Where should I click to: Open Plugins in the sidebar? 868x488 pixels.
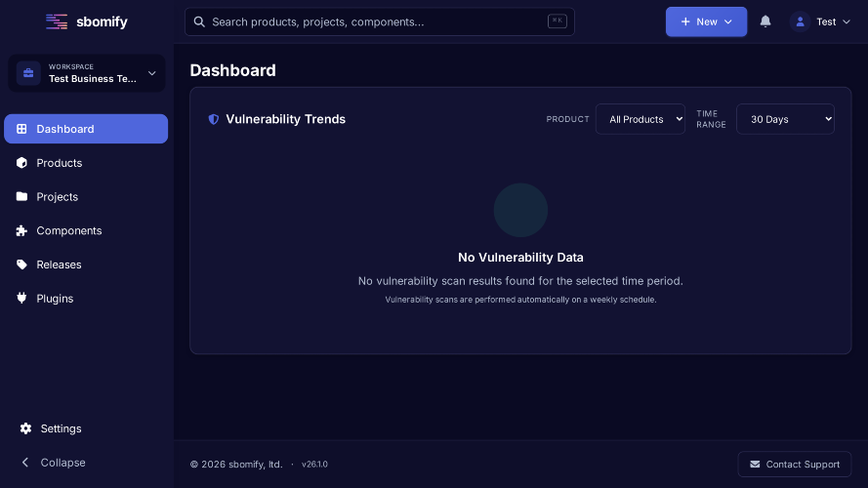click(x=86, y=299)
